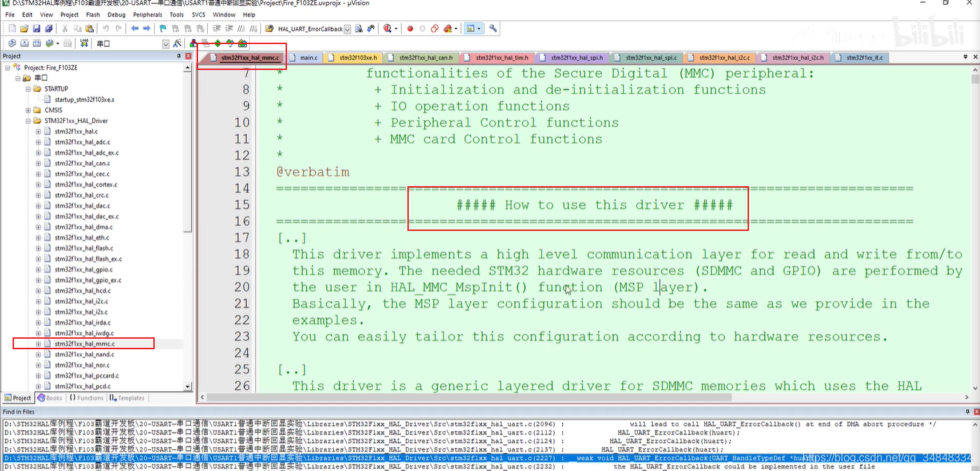Expand stm32f1xx_hal_mmc.c tree node

coord(38,344)
